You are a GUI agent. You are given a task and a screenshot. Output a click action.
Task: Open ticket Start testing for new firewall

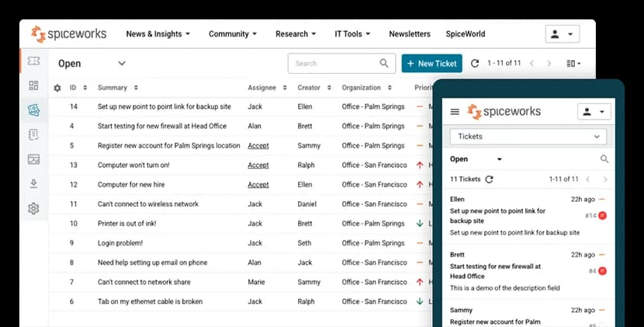[x=162, y=126]
